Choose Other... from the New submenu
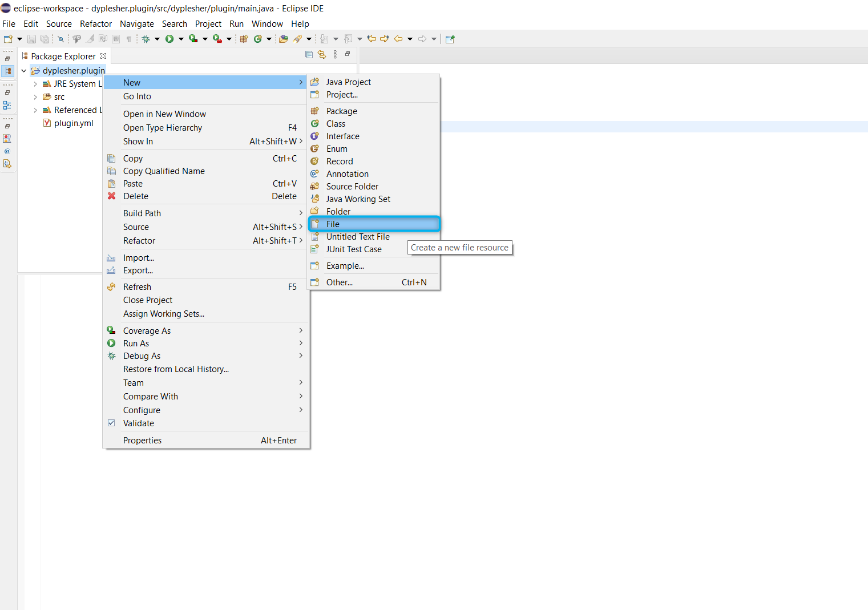868x610 pixels. (x=374, y=282)
